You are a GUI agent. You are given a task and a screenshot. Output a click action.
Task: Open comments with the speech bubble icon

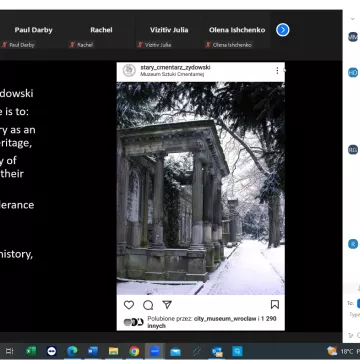point(148,305)
